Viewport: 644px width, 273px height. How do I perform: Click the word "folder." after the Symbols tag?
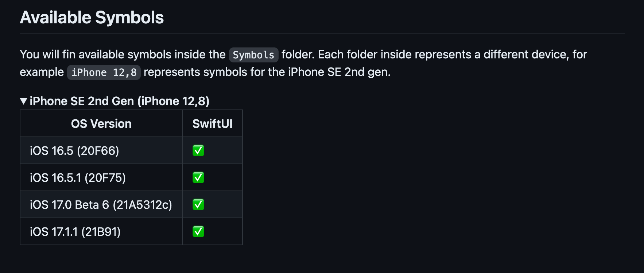[x=298, y=54]
